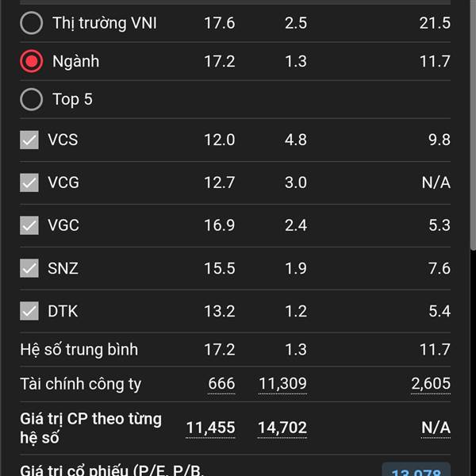Viewport: 476px width, 476px height.
Task: Toggle the VGC checkbox off
Action: click(x=29, y=226)
